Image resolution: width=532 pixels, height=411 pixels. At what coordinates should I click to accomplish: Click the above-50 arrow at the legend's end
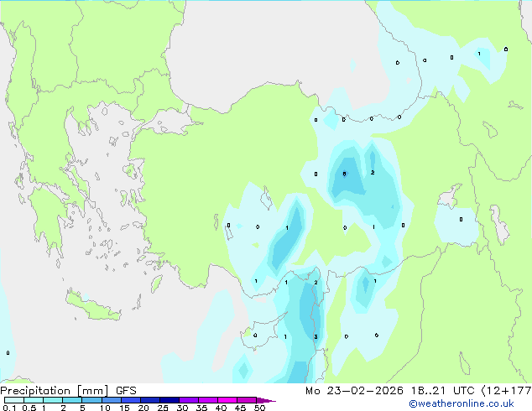point(266,400)
